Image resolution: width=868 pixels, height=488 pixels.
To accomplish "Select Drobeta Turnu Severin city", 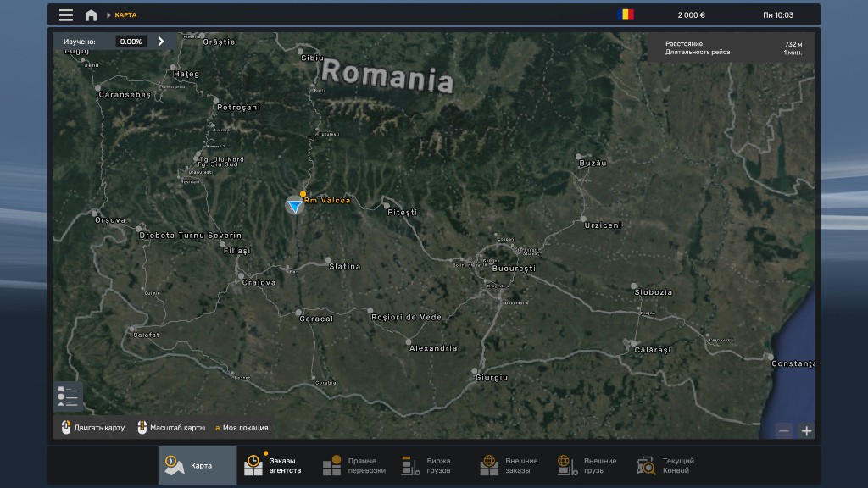I will click(190, 236).
